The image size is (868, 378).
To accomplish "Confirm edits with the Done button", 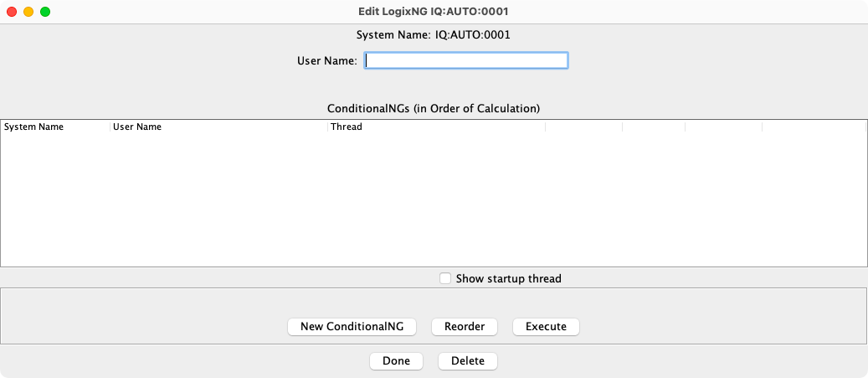I will 396,361.
